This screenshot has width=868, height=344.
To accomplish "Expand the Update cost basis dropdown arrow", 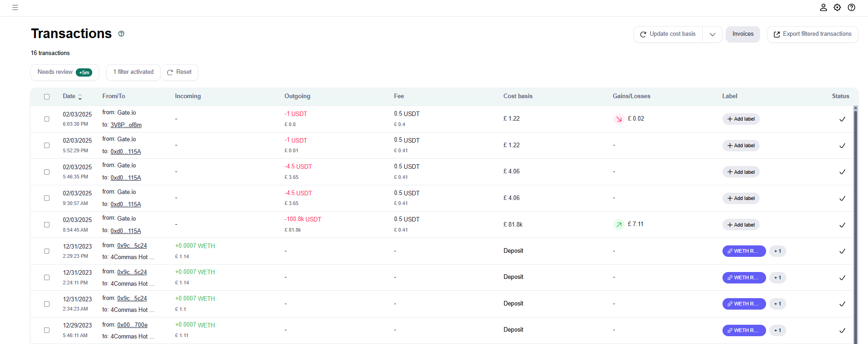I will (x=712, y=34).
